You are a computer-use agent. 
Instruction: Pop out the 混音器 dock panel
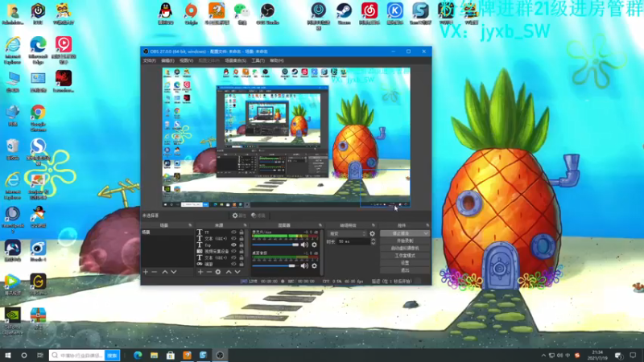pyautogui.click(x=320, y=225)
